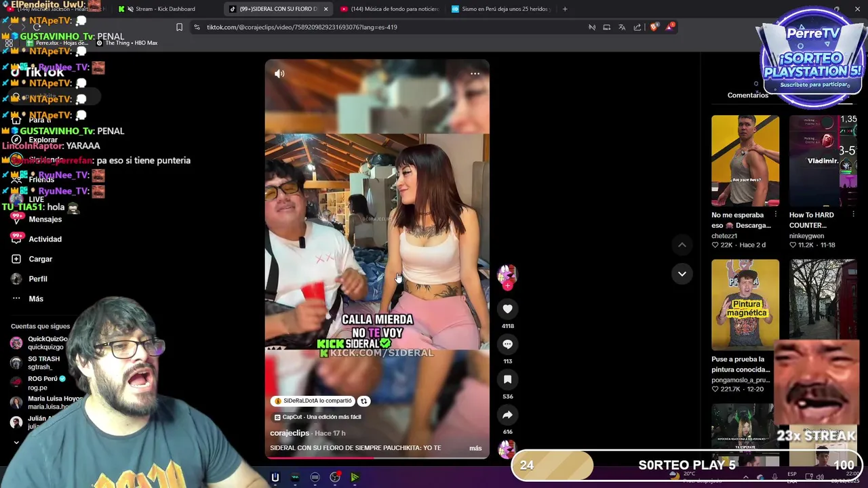Open the U-shaped app icon in the taskbar
This screenshot has width=868, height=488.
point(275,478)
